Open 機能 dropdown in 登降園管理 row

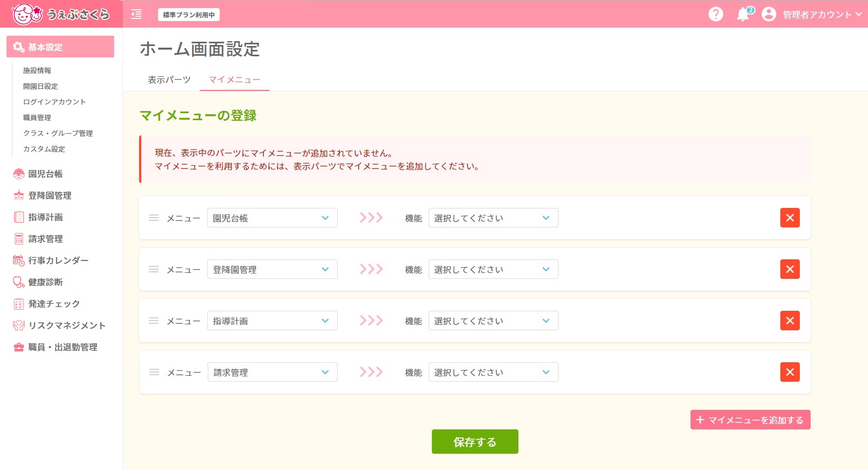[x=493, y=269]
